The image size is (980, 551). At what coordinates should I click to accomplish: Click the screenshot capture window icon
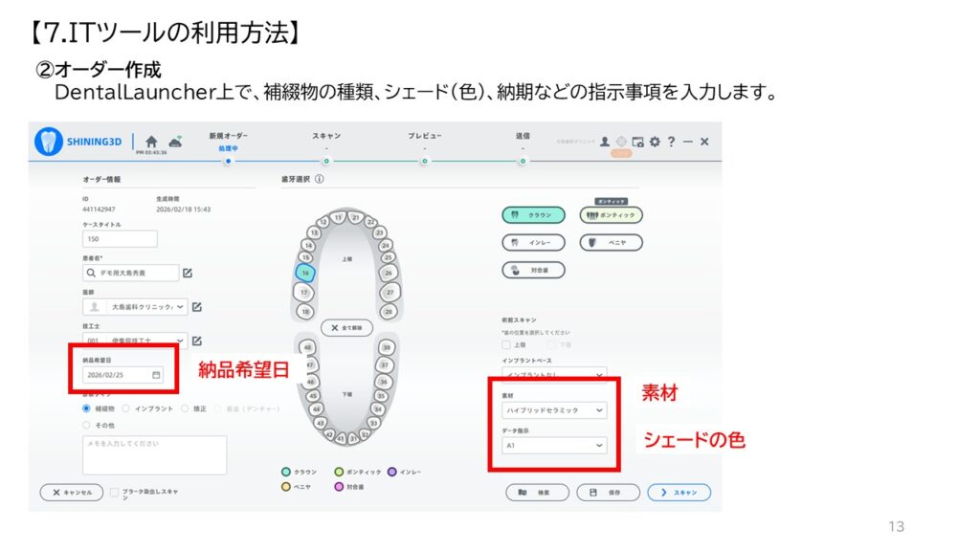click(637, 142)
